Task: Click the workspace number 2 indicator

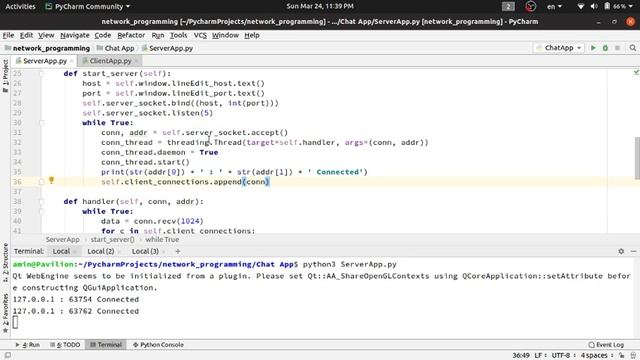Action: pos(508,6)
